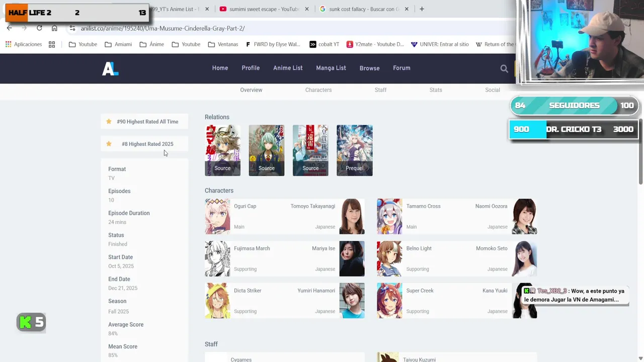Screen dimensions: 644x362
Task: Open the Profile nav item
Action: (x=251, y=68)
